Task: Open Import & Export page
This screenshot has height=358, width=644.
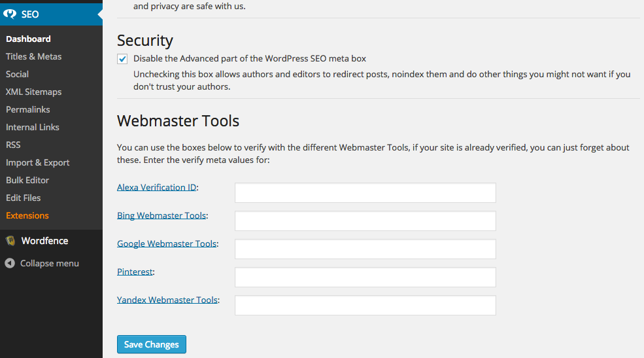Action: coord(37,162)
